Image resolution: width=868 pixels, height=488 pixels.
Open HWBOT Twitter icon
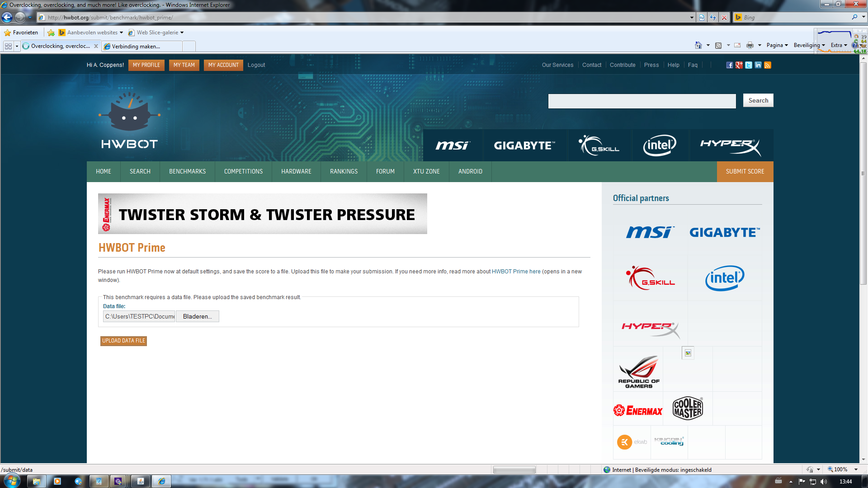click(x=749, y=65)
